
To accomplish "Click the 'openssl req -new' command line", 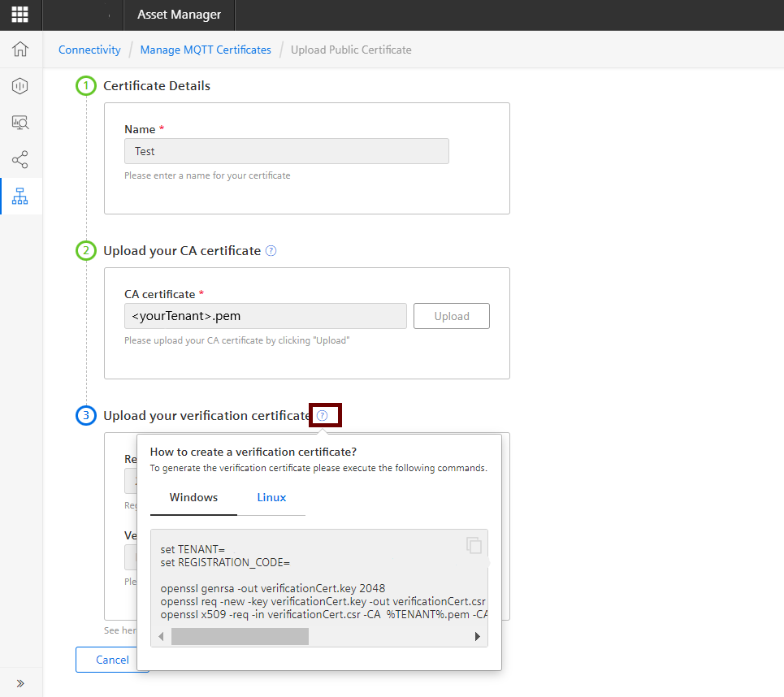I will tap(323, 601).
